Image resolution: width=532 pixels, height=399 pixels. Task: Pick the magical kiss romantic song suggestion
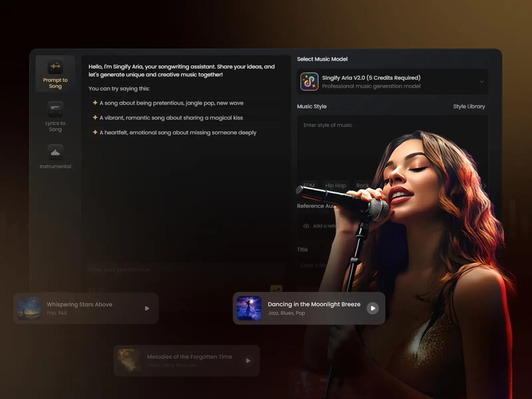[171, 118]
